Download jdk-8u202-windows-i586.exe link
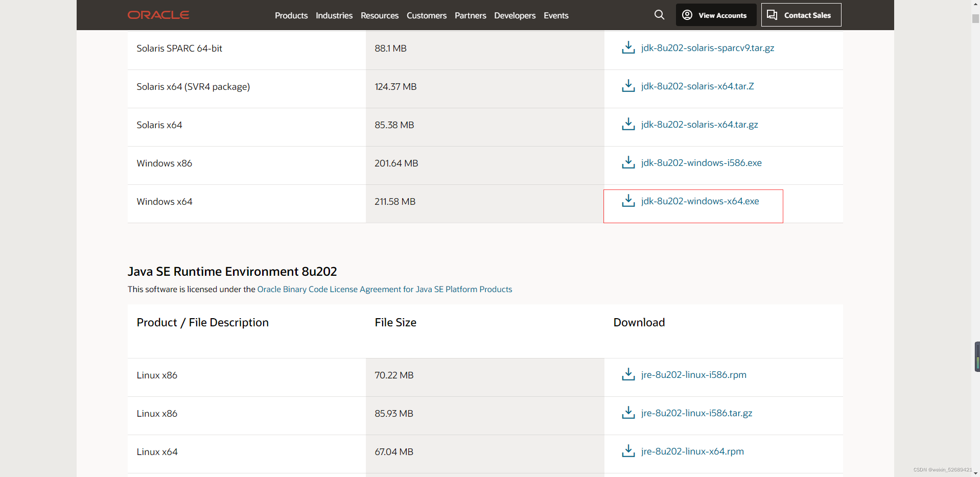 pos(702,163)
